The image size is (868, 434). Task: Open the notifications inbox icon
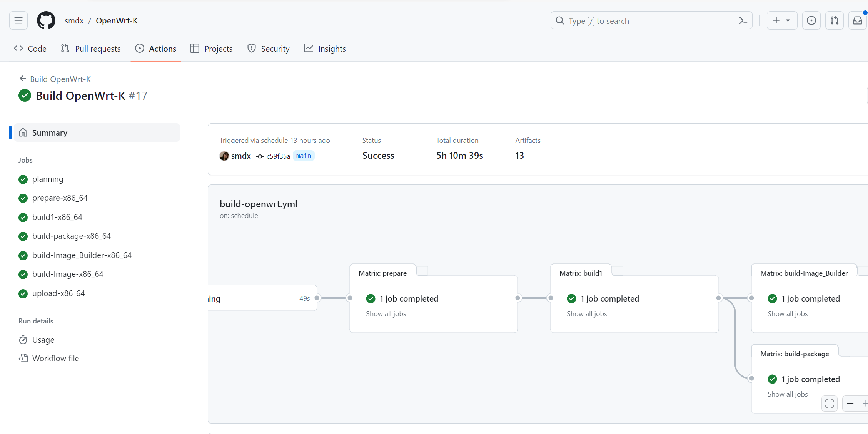point(858,20)
